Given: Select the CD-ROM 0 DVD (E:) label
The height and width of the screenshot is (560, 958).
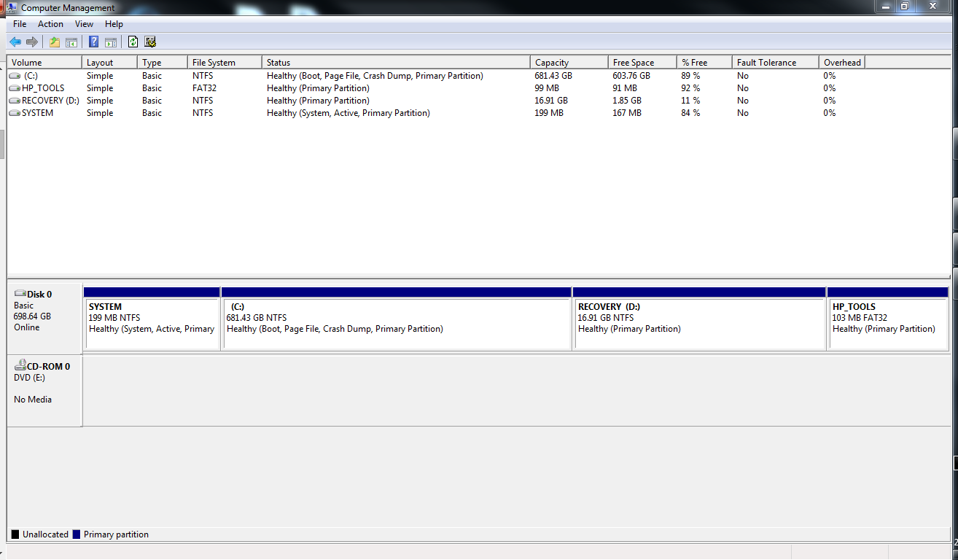Looking at the screenshot, I should pyautogui.click(x=44, y=391).
